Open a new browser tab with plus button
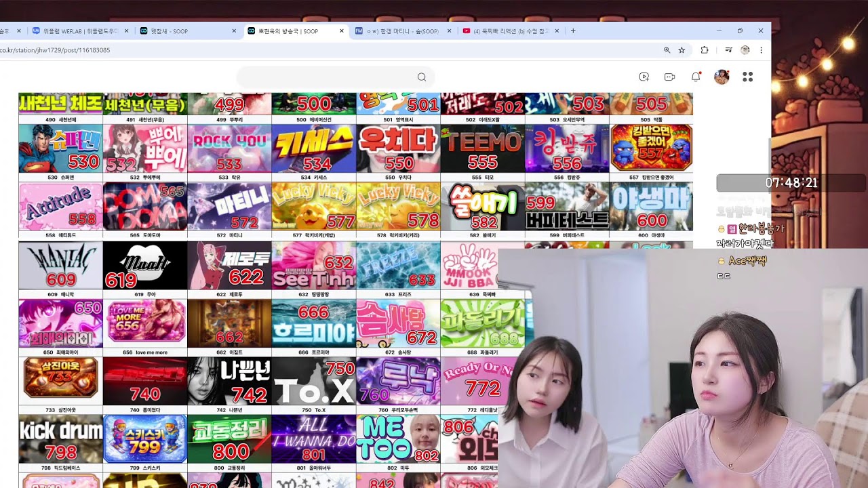This screenshot has height=488, width=868. point(573,31)
